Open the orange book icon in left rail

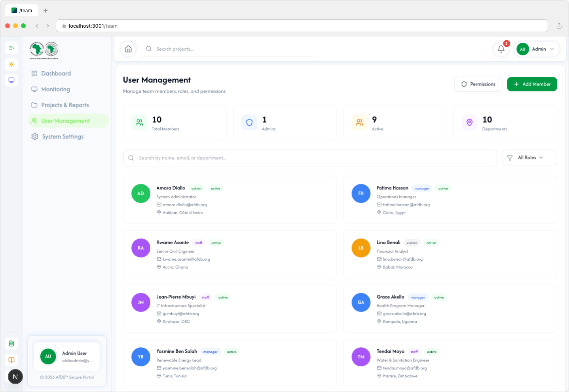point(11,360)
